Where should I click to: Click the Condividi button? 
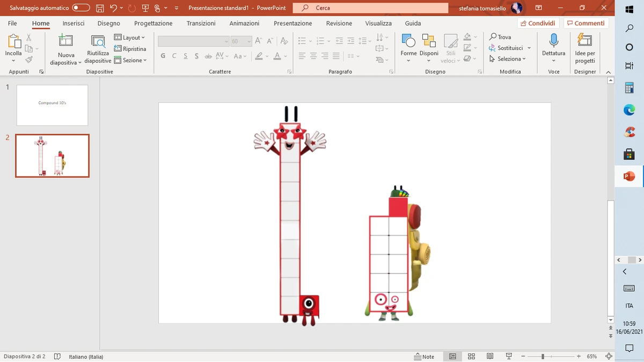(x=537, y=23)
